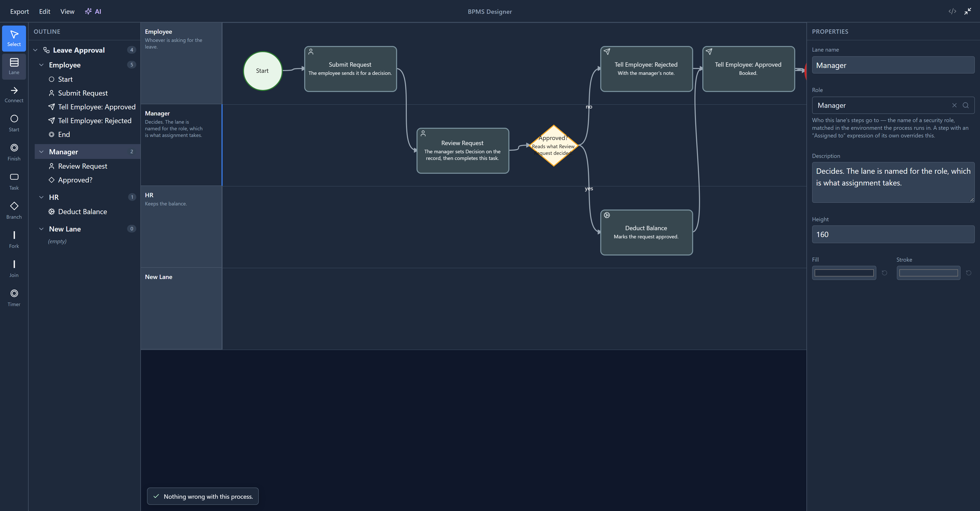Activate the Connect tool
Viewport: 980px width, 511px height.
(x=14, y=95)
